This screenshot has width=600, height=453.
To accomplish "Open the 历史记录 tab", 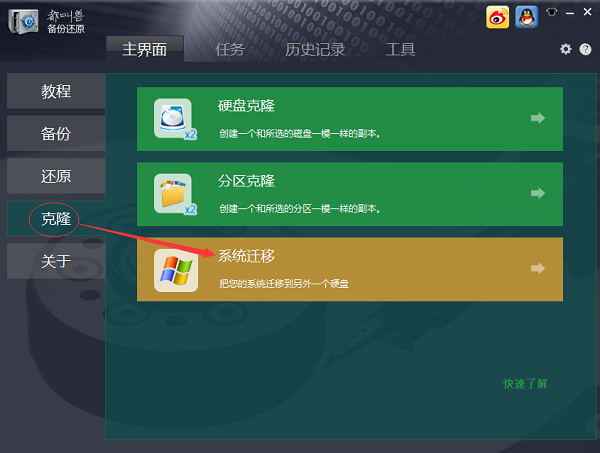I will click(x=315, y=49).
